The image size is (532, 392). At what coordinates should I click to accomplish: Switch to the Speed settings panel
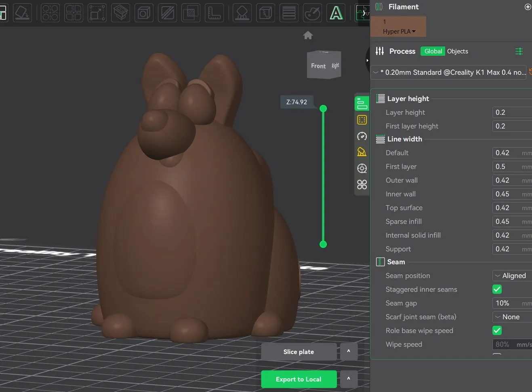click(362, 136)
